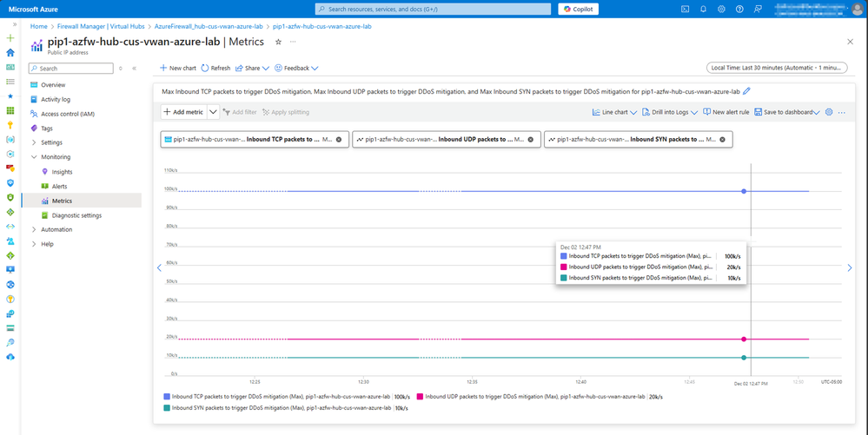Image resolution: width=868 pixels, height=435 pixels.
Task: Click New chart
Action: (178, 68)
